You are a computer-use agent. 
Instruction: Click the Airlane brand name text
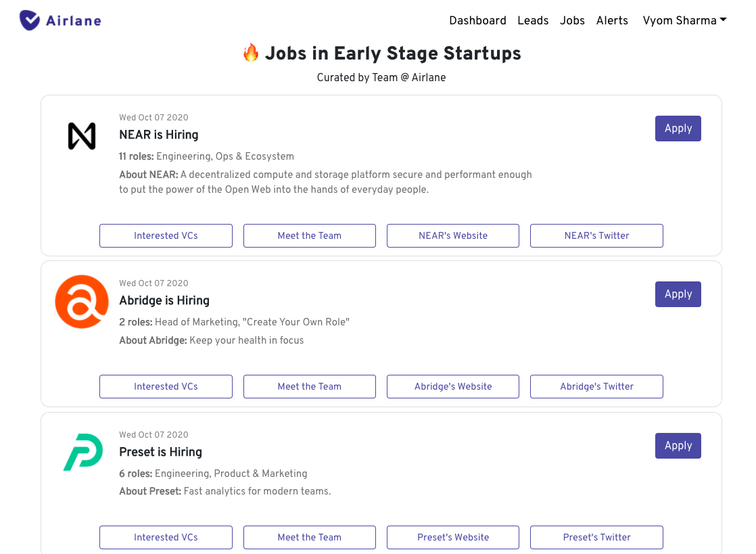coord(74,20)
